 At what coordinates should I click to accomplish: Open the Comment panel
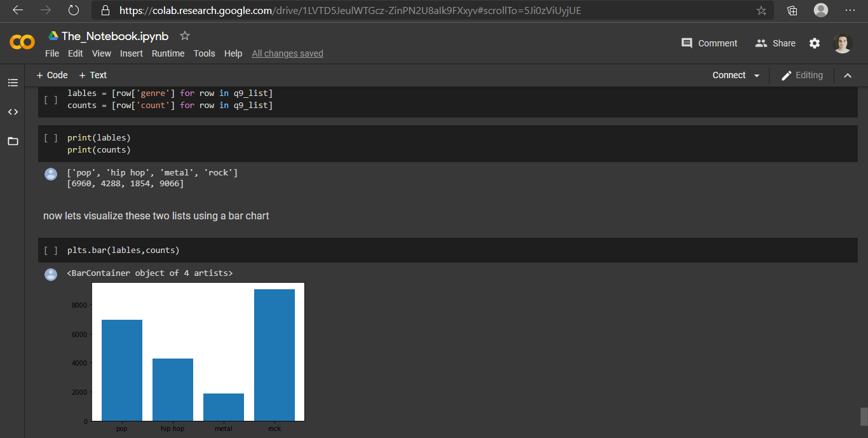[x=709, y=43]
